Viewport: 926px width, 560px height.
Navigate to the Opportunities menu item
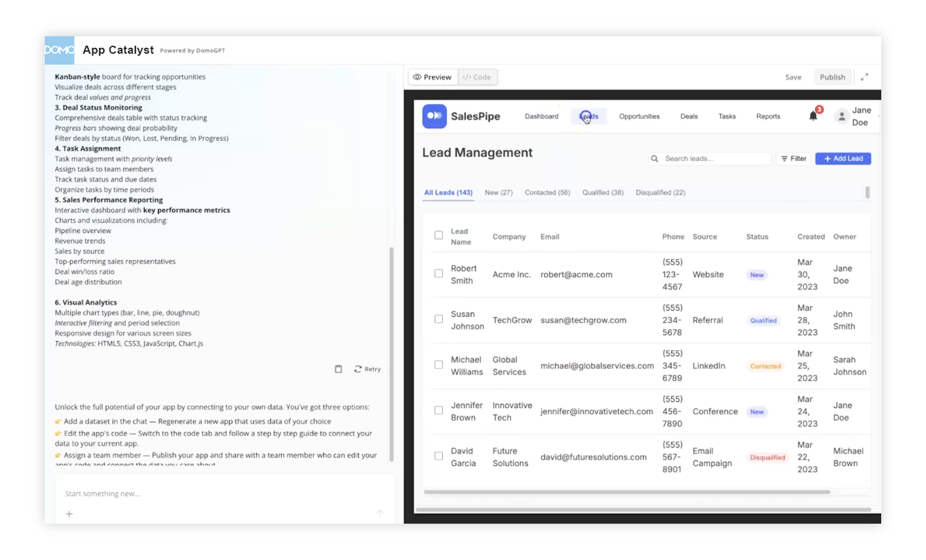coord(639,116)
